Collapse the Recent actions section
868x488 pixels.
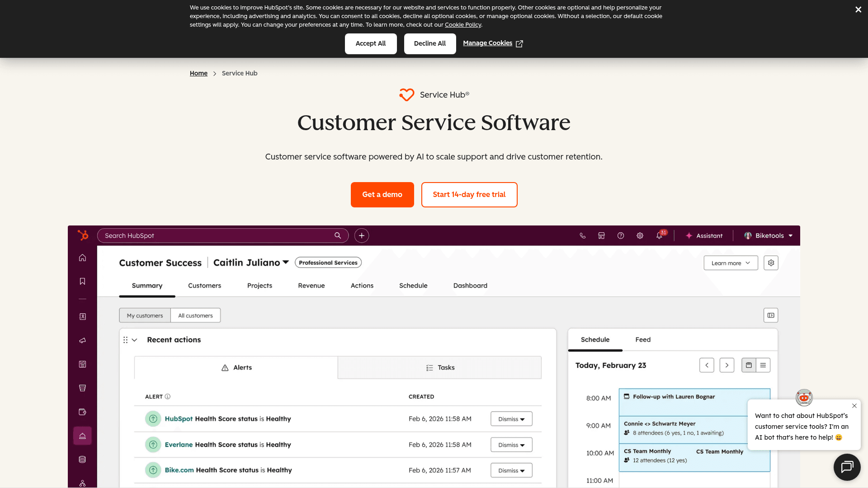(134, 340)
